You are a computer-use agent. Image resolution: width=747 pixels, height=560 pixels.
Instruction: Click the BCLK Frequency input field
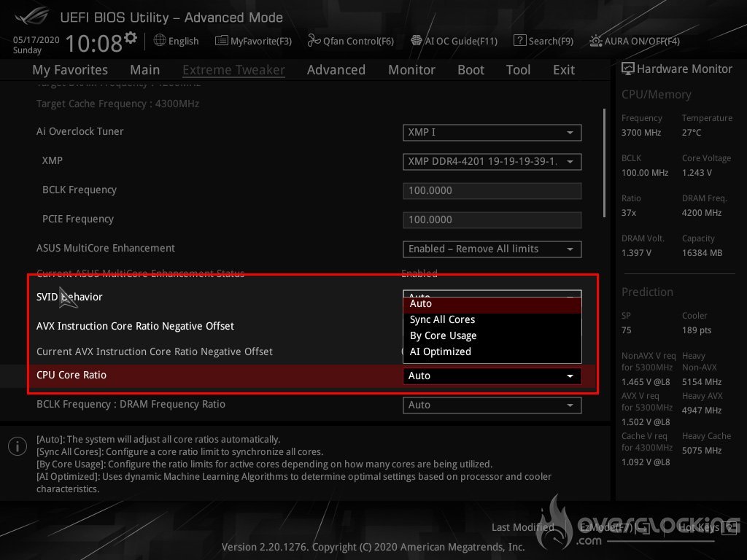tap(492, 190)
